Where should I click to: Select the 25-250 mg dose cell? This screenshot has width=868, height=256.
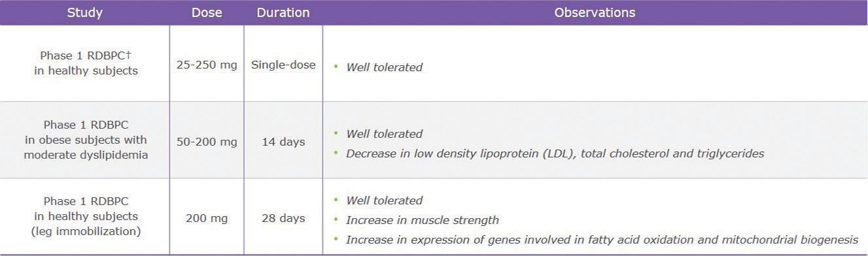[x=207, y=65]
